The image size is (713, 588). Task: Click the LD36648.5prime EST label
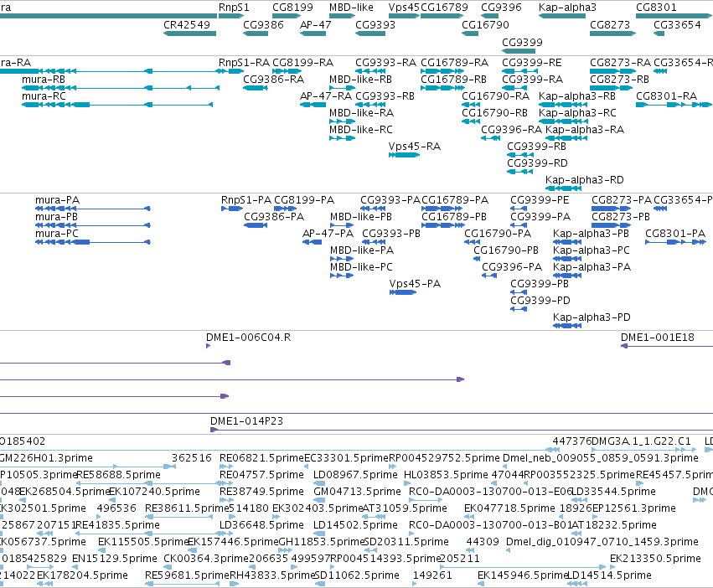tap(261, 525)
